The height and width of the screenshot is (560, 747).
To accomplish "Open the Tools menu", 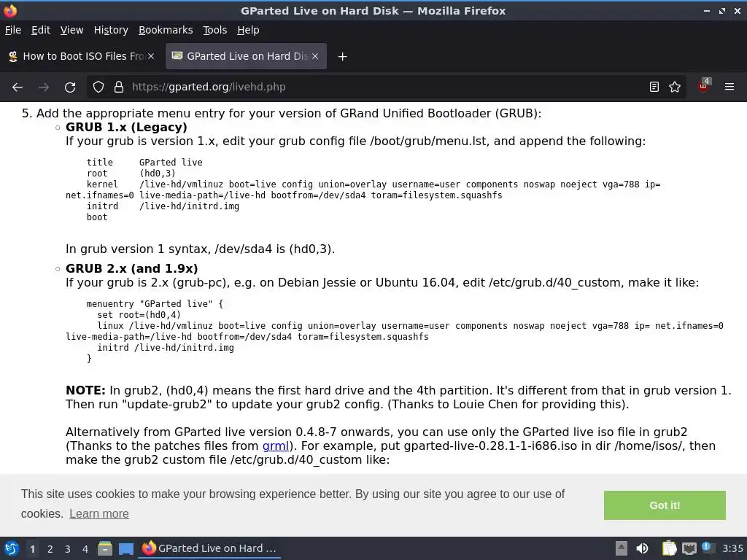I will pyautogui.click(x=215, y=30).
